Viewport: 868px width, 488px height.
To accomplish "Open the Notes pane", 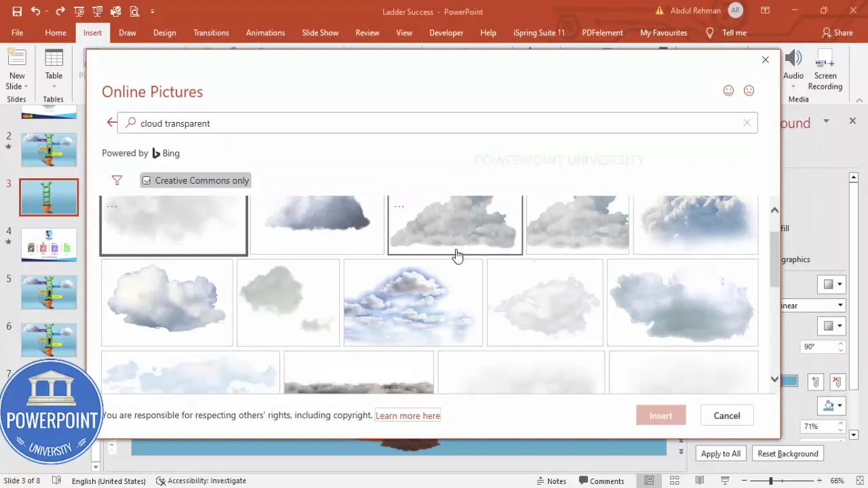I will [x=551, y=481].
